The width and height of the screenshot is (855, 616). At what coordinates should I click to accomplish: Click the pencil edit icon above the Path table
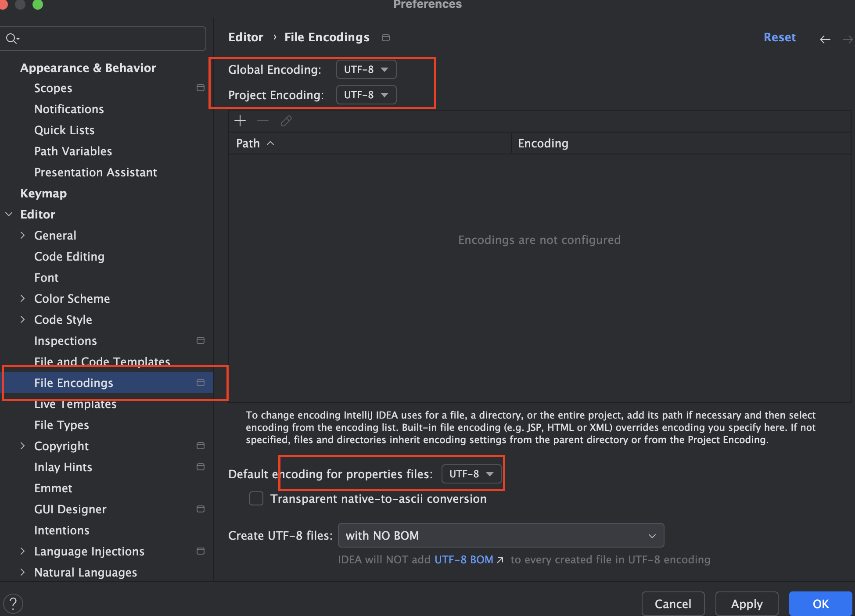click(286, 121)
